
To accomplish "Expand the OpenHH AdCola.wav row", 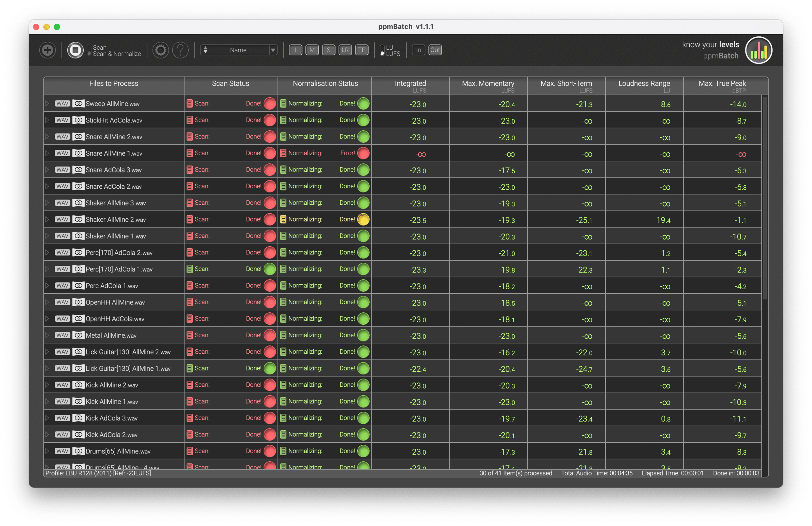I will pyautogui.click(x=47, y=319).
